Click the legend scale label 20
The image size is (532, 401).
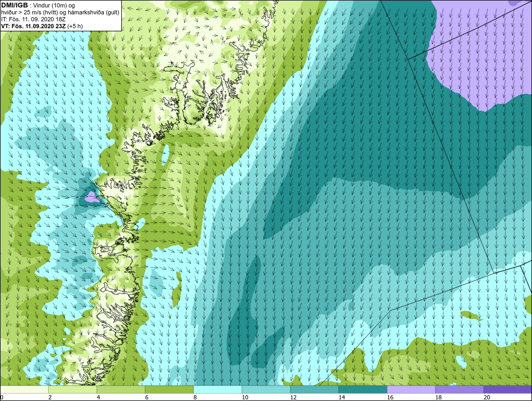487,397
